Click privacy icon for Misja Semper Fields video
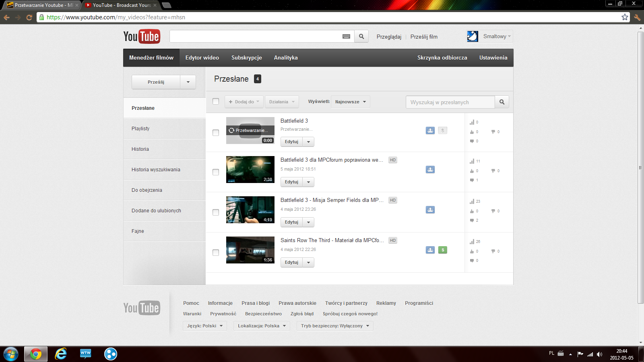Image resolution: width=644 pixels, height=362 pixels. click(430, 210)
